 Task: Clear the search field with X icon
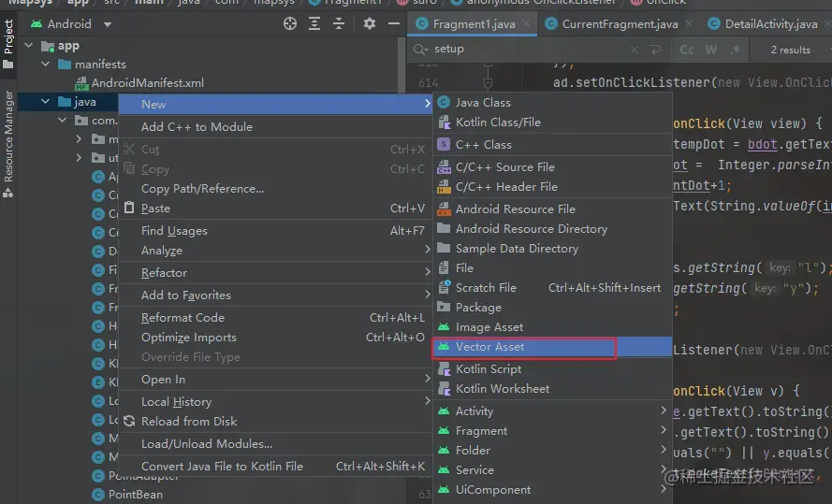tap(635, 50)
